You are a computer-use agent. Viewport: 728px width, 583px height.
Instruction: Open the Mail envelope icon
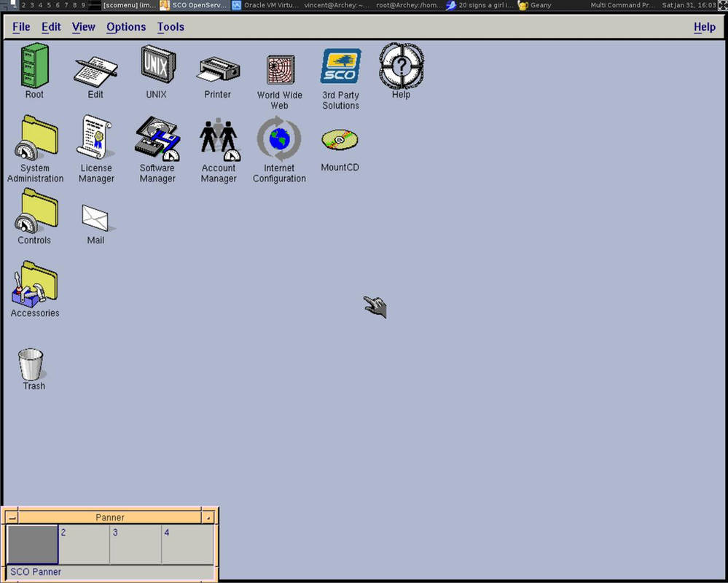point(96,218)
